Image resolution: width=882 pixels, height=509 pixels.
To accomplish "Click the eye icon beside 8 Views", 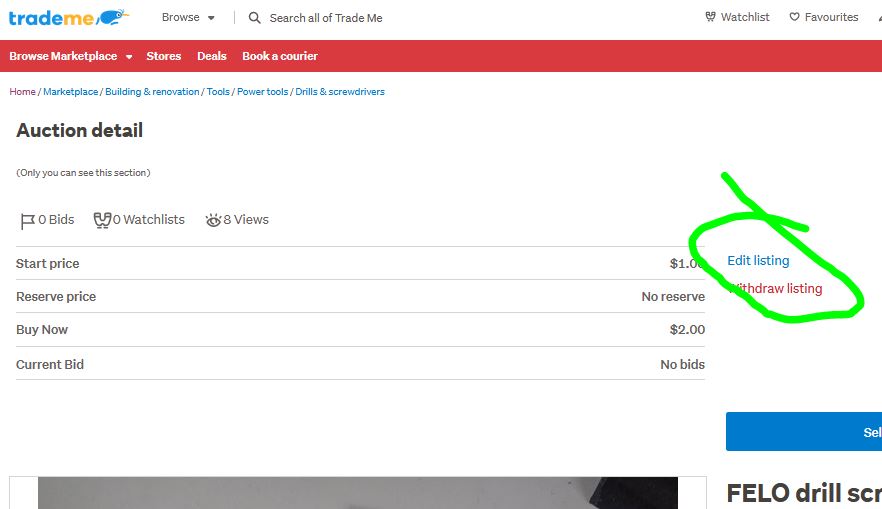I will pyautogui.click(x=213, y=220).
